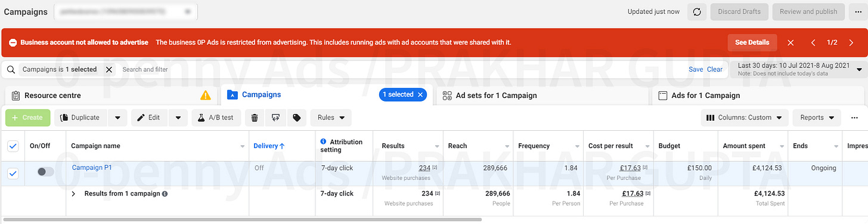The image size is (868, 224).
Task: Click the Duplicate button
Action: [81, 118]
